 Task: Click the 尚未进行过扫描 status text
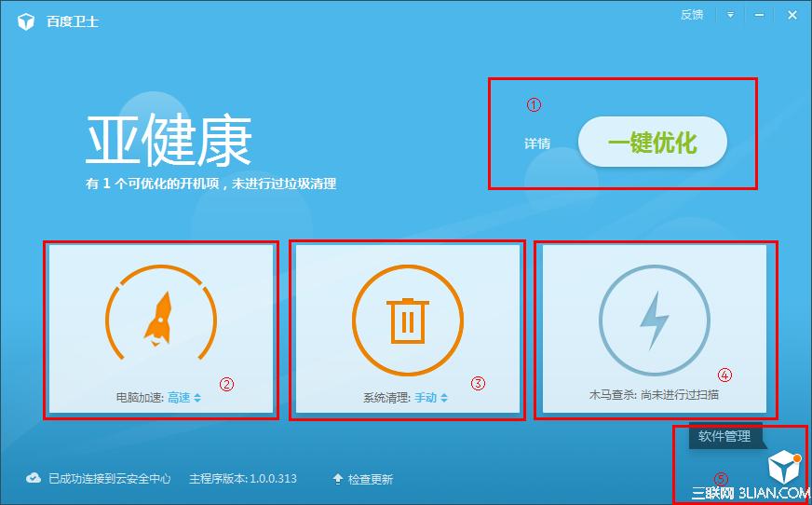pyautogui.click(x=679, y=395)
